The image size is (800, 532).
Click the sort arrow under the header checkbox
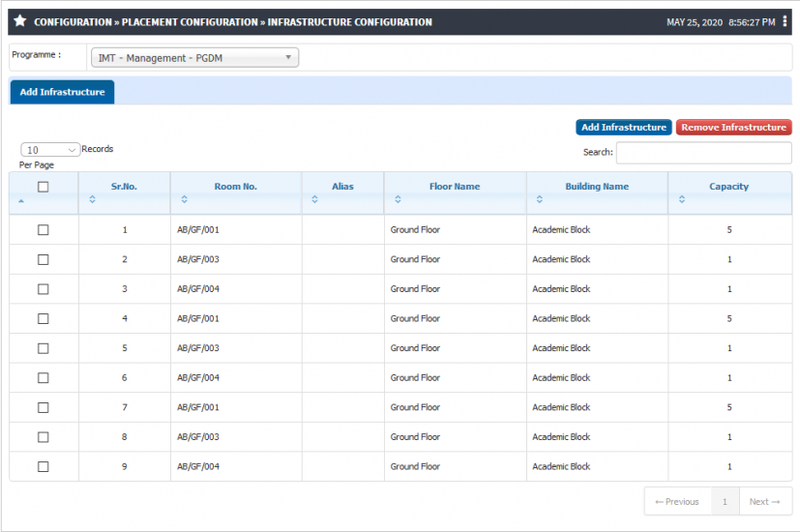(21, 201)
